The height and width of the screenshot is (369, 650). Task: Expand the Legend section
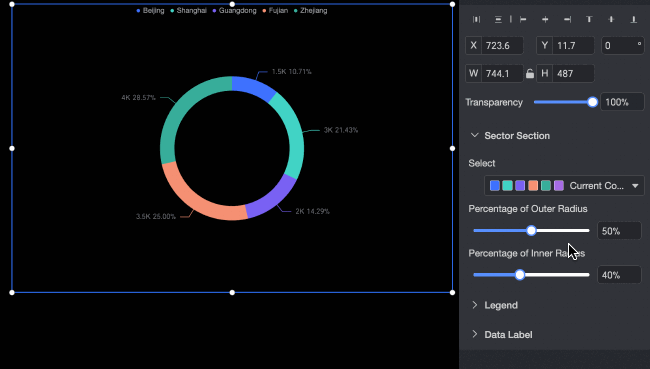click(475, 305)
